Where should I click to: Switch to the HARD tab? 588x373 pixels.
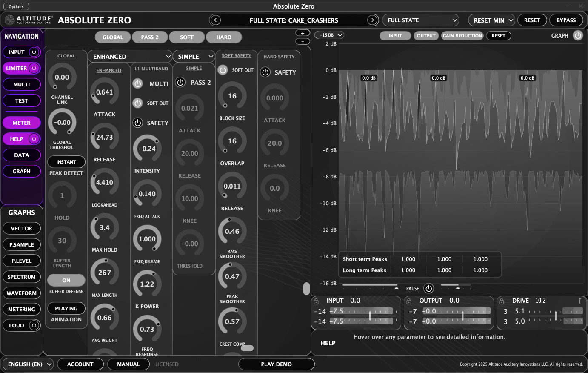click(224, 37)
